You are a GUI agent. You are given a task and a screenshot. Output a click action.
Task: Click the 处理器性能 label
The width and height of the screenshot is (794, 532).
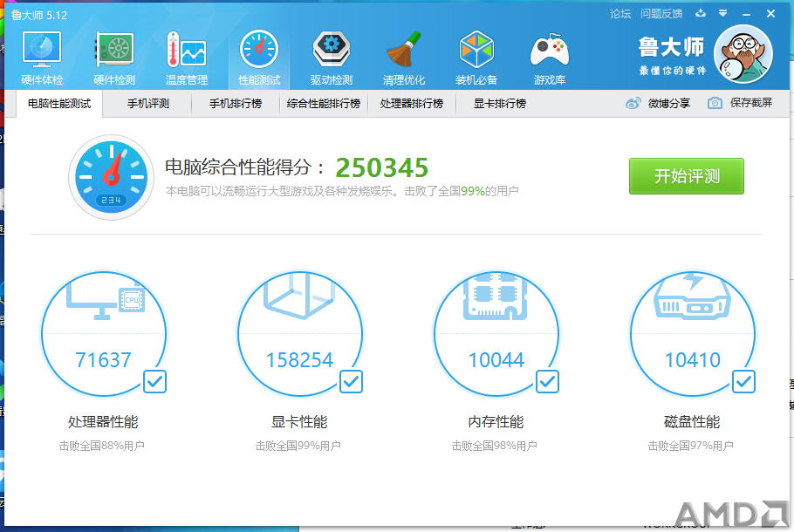103,421
